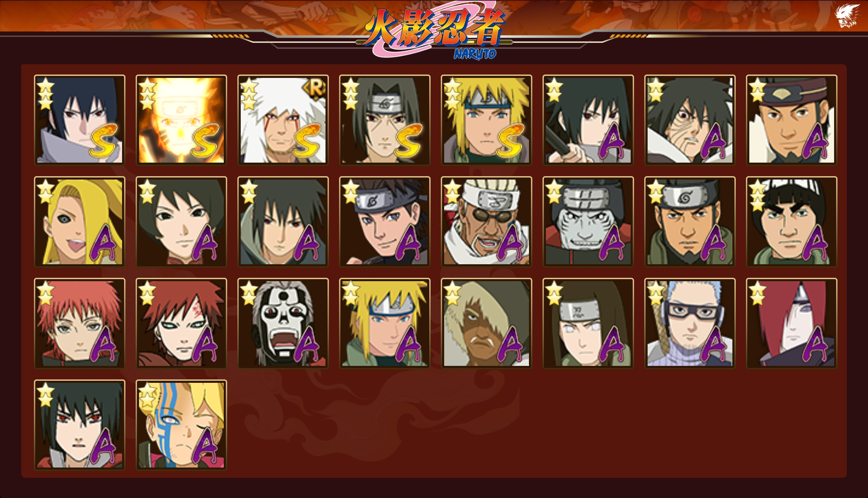Select the capped goatee A-rank character, first row
The width and height of the screenshot is (868, 498).
791,120
